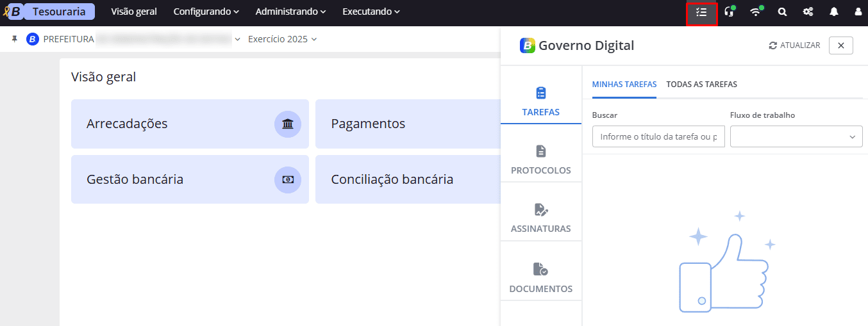The height and width of the screenshot is (326, 868).
Task: Click the Betha logo in top-left corner
Action: coord(12,12)
